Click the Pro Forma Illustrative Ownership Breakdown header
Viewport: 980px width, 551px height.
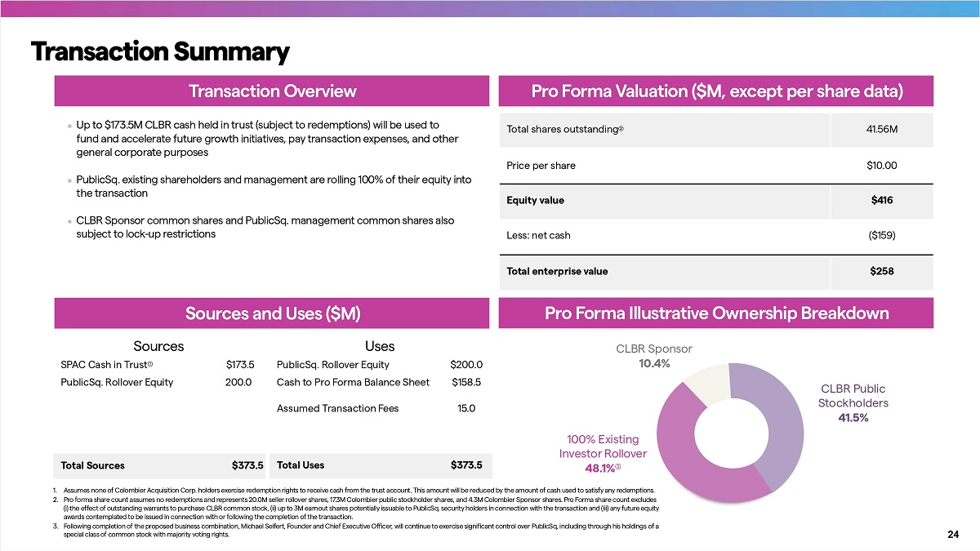716,313
